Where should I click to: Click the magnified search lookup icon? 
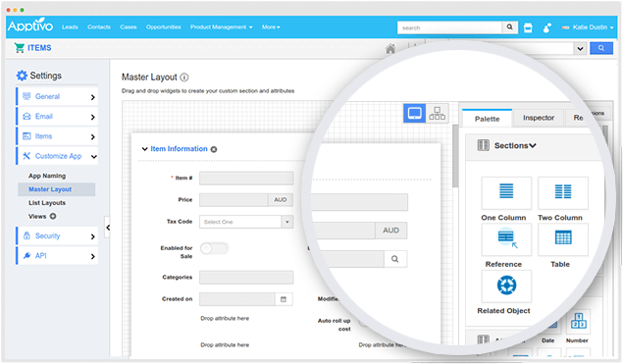(395, 259)
